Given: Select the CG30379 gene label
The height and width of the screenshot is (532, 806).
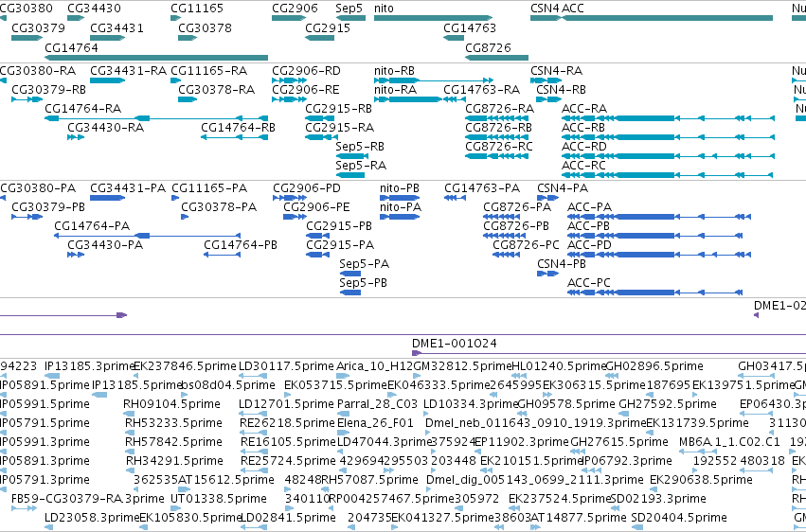Looking at the screenshot, I should (x=38, y=27).
